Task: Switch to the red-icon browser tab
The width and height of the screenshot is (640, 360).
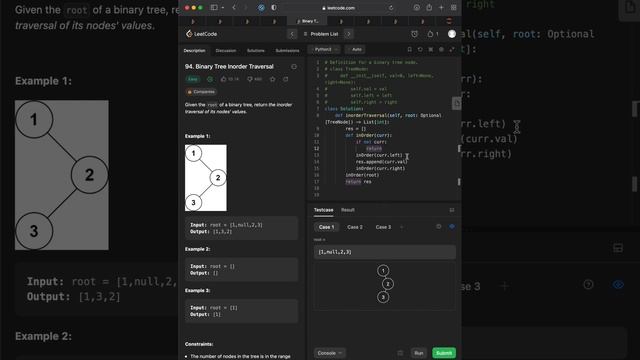Action: point(449,21)
